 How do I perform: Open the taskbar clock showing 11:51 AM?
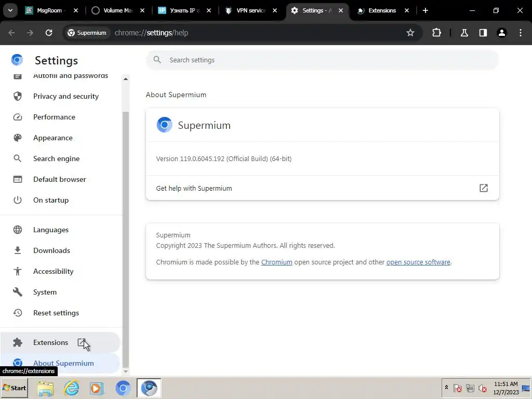tap(506, 388)
